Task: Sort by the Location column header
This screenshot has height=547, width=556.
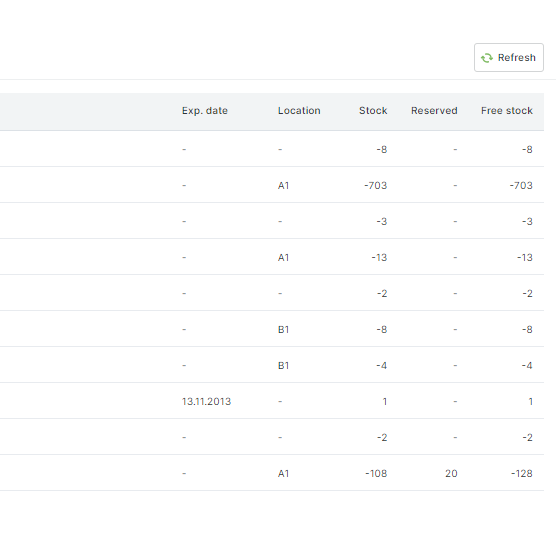Action: pos(299,111)
